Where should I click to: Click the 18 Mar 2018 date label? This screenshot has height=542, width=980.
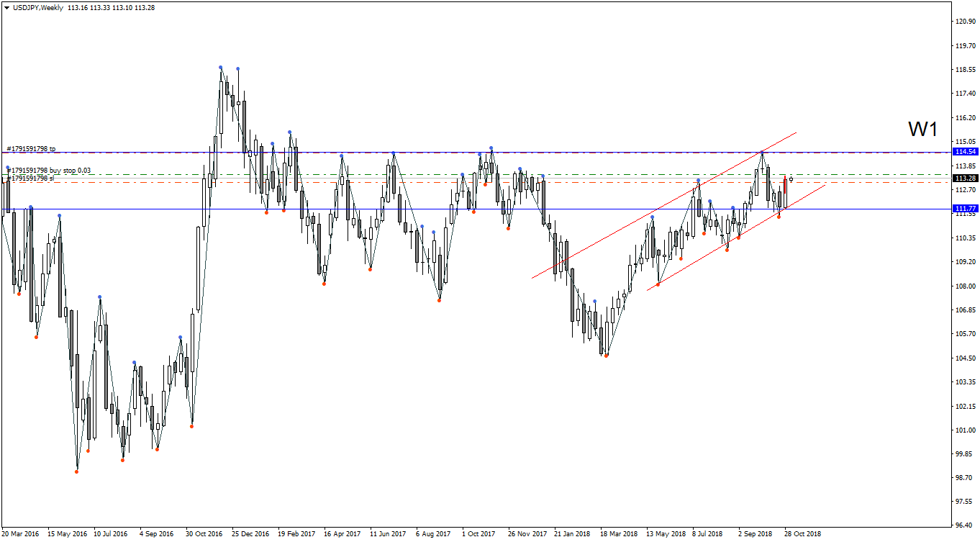point(619,534)
